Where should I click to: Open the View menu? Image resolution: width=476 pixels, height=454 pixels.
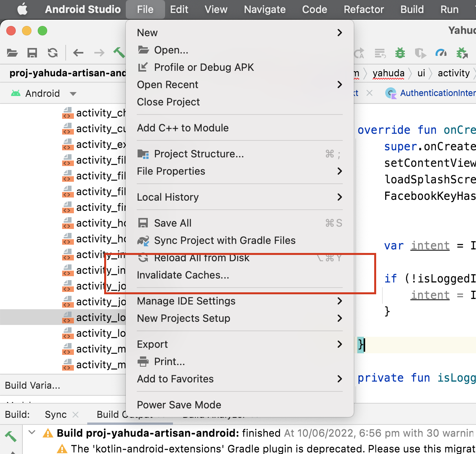click(216, 9)
